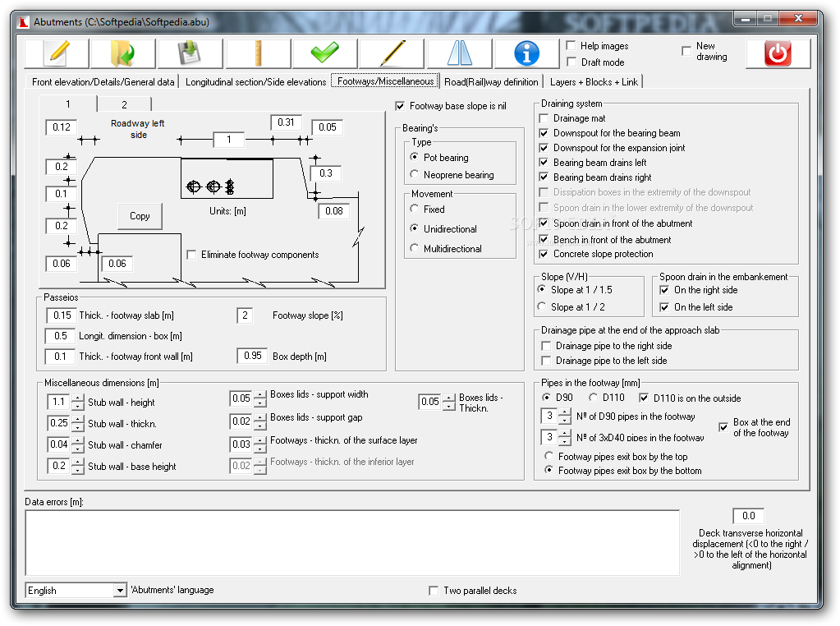Choose Multidirectional movement

tap(414, 247)
